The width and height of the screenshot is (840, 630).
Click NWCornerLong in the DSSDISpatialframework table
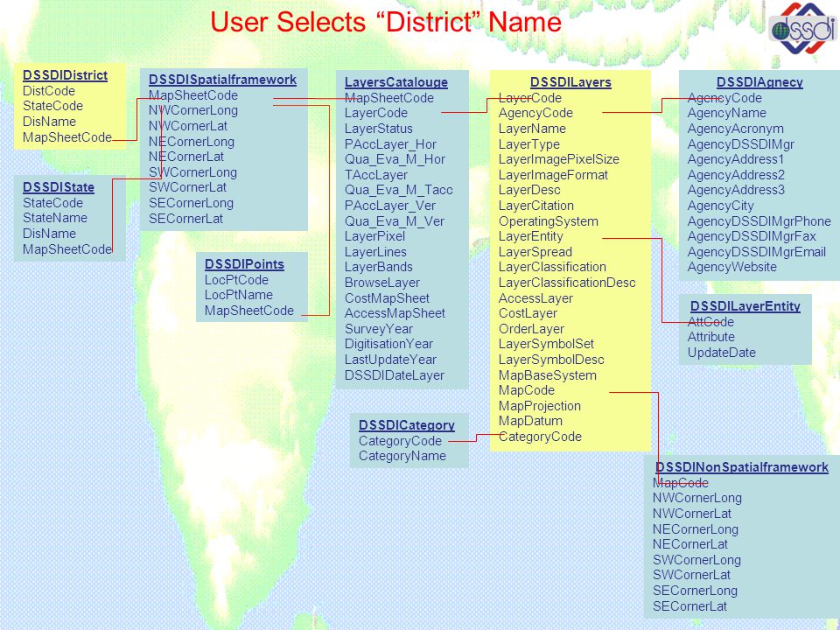click(192, 110)
